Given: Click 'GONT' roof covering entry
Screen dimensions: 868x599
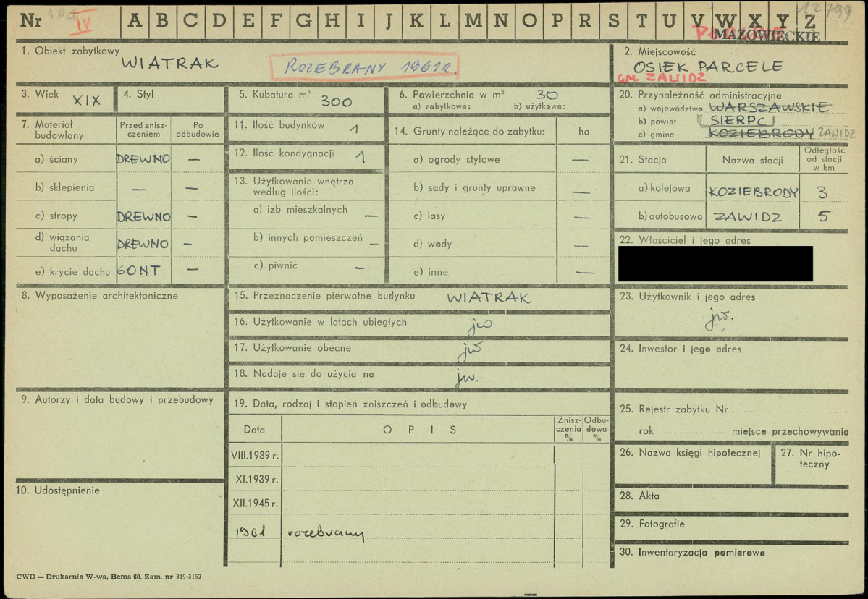Looking at the screenshot, I should click(x=138, y=271).
